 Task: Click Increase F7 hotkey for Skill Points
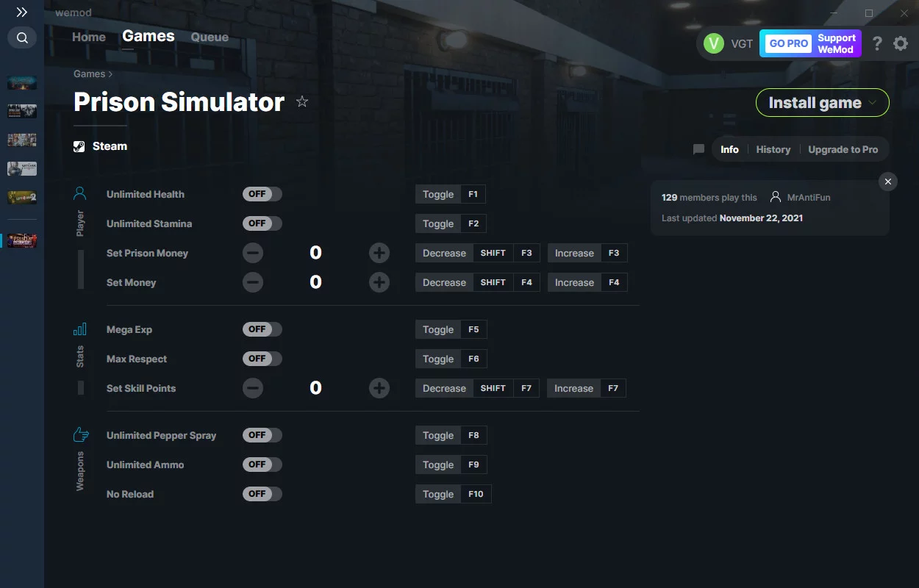587,388
